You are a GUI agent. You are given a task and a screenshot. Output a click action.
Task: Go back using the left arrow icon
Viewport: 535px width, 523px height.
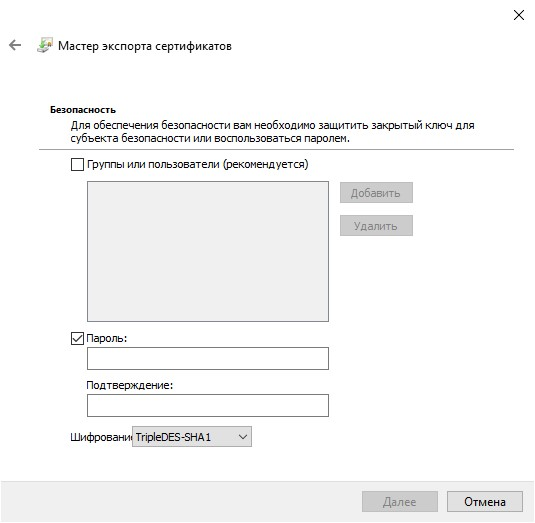pyautogui.click(x=15, y=45)
